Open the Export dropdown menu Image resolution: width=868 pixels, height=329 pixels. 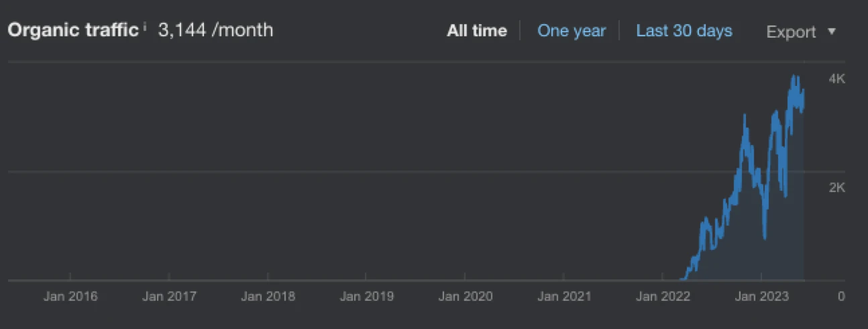(801, 32)
